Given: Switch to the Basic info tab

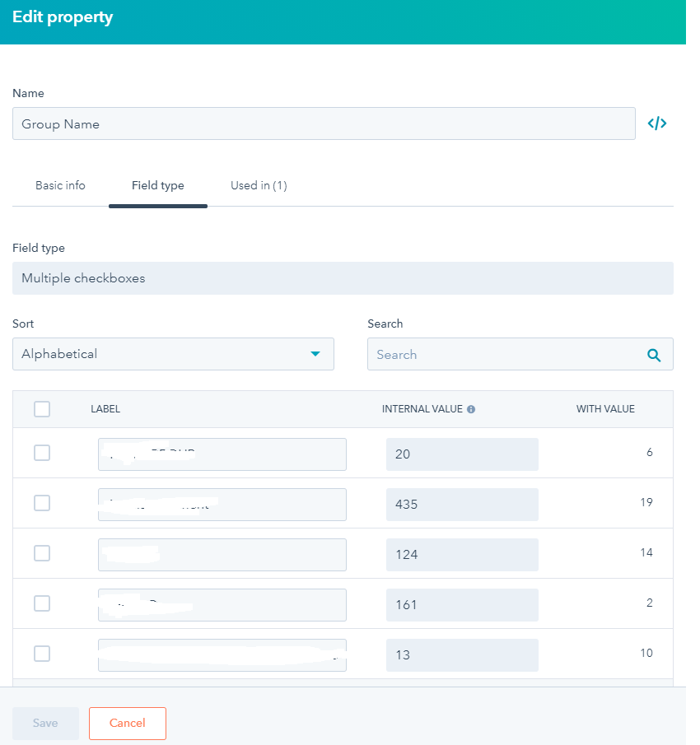Looking at the screenshot, I should click(x=60, y=185).
